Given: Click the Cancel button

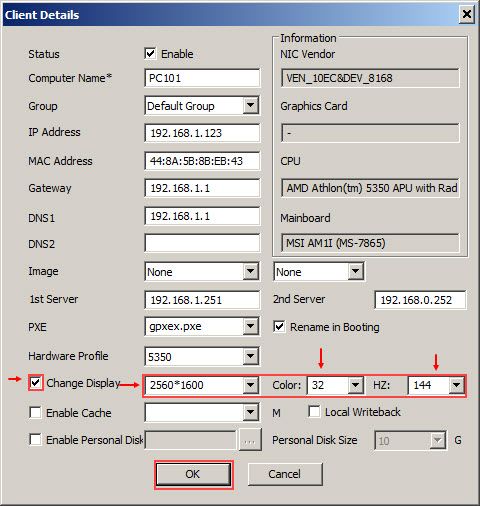Looking at the screenshot, I should (x=285, y=474).
